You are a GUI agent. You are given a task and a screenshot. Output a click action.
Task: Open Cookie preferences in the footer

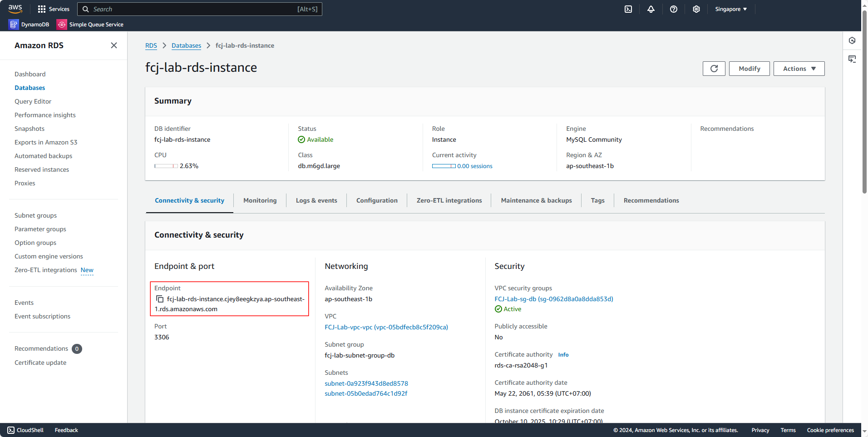(x=830, y=430)
